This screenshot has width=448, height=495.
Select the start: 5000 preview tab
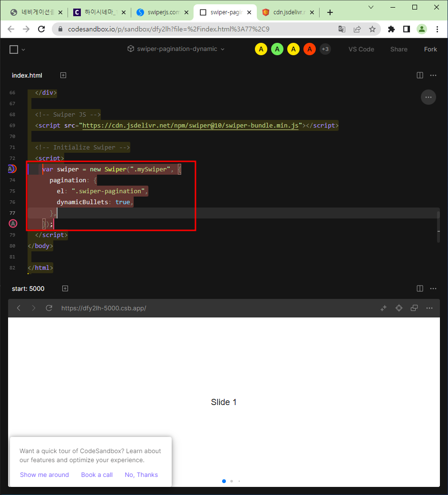(28, 288)
